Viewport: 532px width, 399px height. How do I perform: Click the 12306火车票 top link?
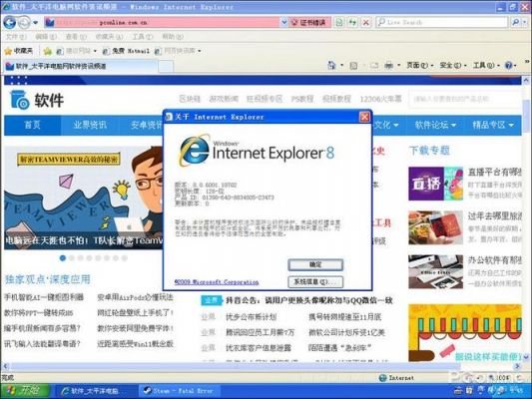pos(380,99)
